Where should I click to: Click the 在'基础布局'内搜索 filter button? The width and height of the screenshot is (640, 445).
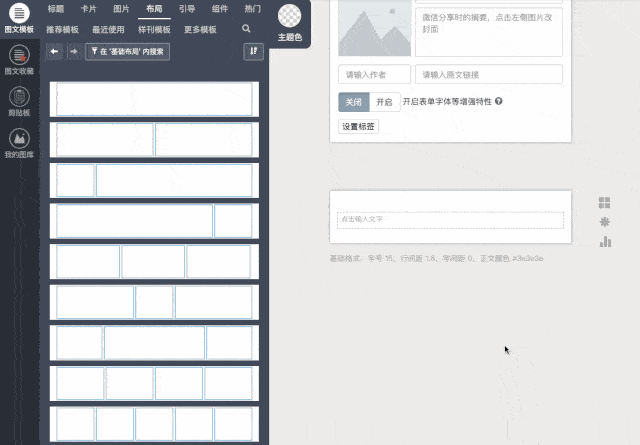pyautogui.click(x=127, y=52)
